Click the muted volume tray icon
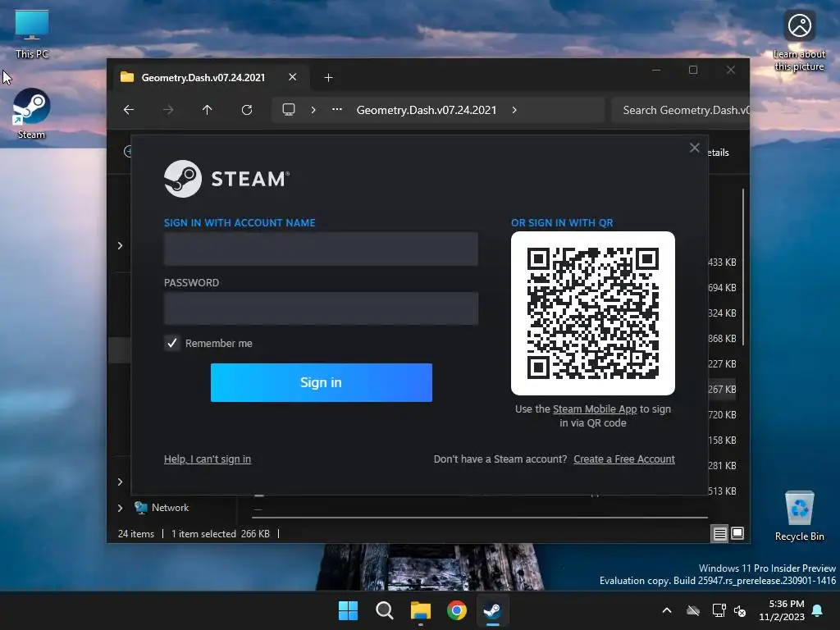Viewport: 840px width, 630px height. [741, 610]
